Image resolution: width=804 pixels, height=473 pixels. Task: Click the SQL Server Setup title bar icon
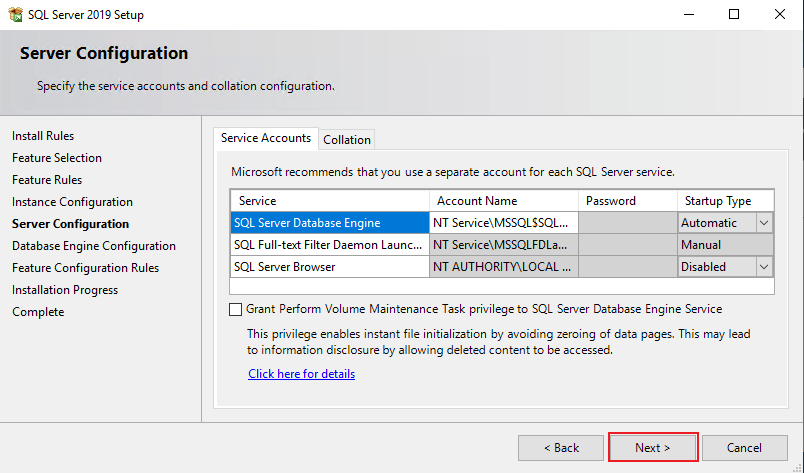(x=15, y=14)
